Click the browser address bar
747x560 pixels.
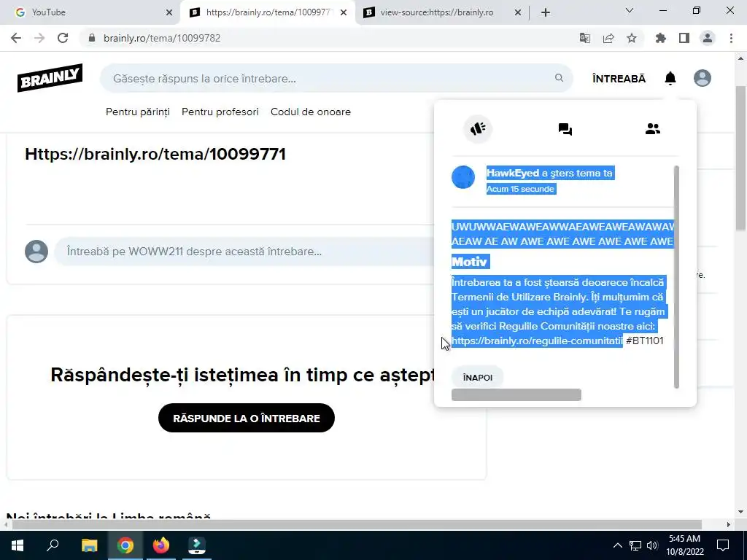pos(329,38)
